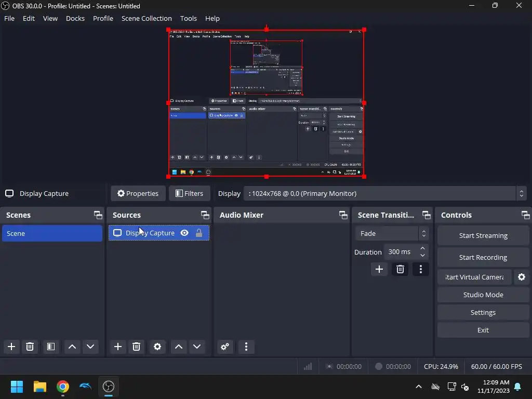Toggle lock on Display Capture source
The width and height of the screenshot is (532, 399).
point(199,233)
